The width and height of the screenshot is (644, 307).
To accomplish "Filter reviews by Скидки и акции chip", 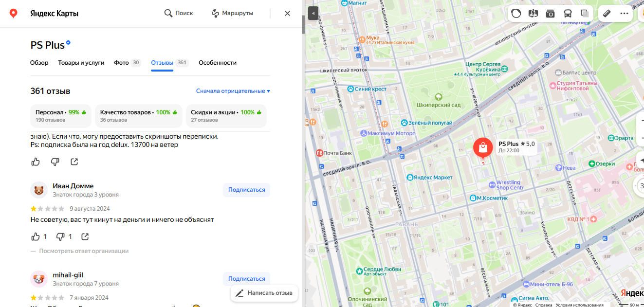I will pyautogui.click(x=226, y=116).
